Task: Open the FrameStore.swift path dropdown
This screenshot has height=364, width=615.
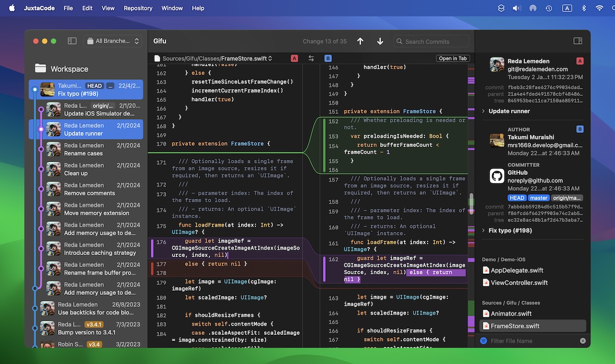Action: (x=212, y=59)
